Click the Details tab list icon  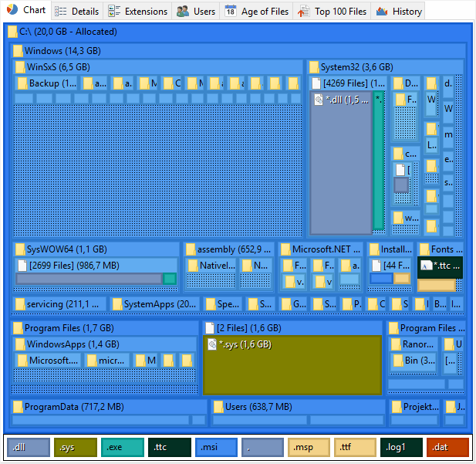(61, 12)
